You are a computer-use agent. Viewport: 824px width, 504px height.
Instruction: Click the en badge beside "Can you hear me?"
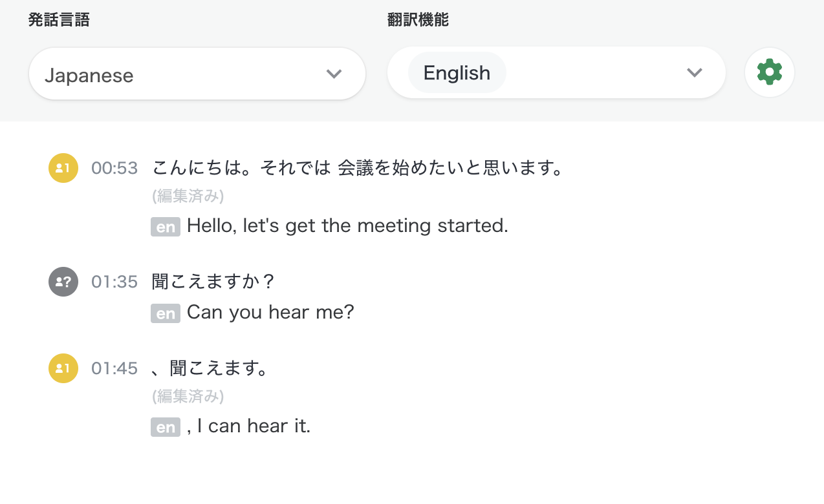click(x=166, y=313)
